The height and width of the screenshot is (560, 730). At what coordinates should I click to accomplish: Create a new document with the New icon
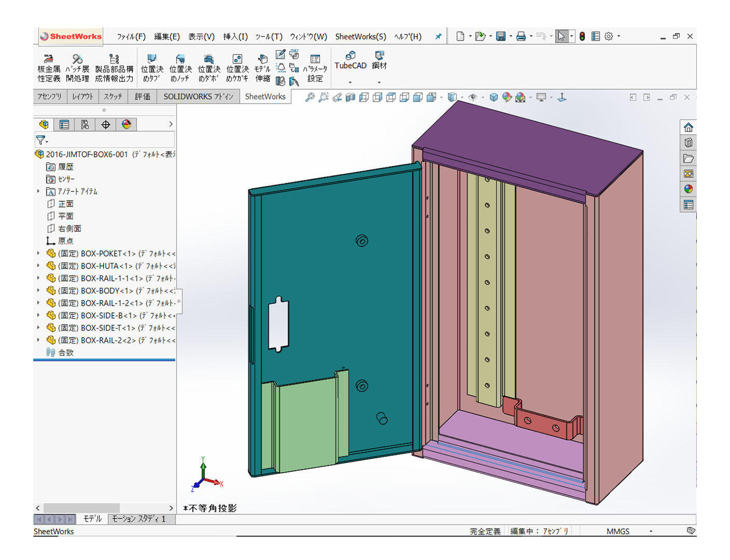460,36
